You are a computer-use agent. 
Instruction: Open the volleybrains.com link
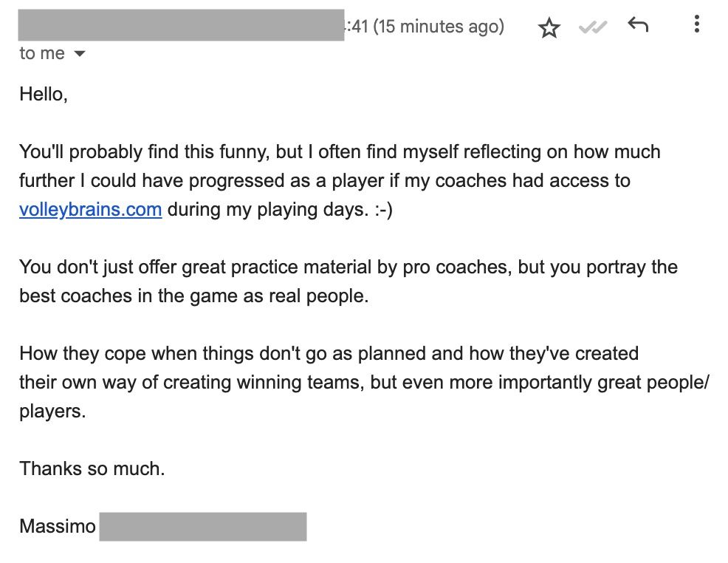[x=91, y=210]
